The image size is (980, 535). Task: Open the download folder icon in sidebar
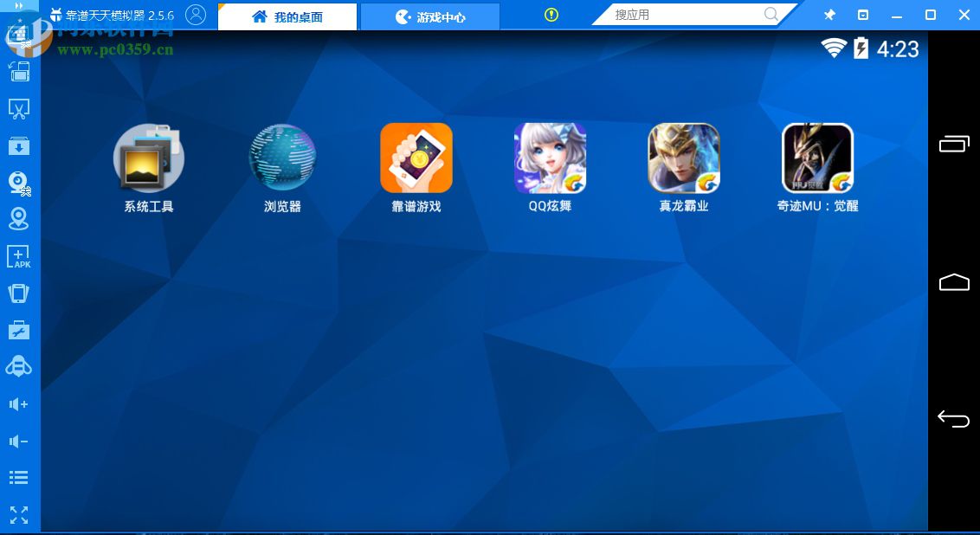pos(19,145)
